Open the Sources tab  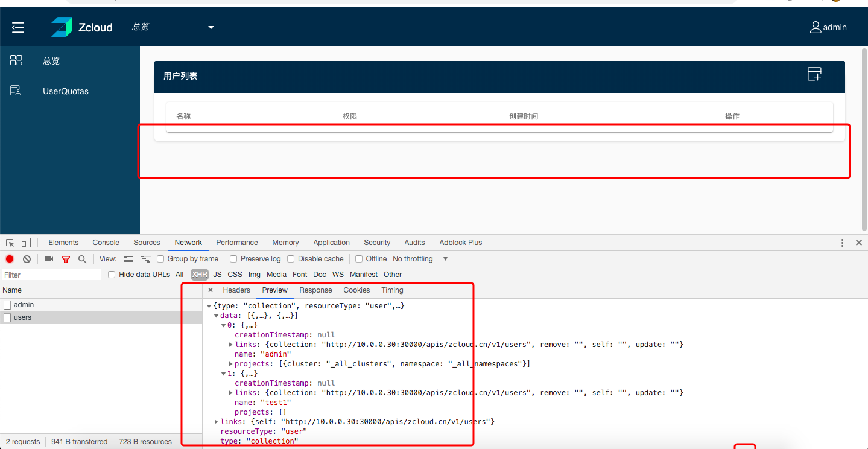pos(147,243)
